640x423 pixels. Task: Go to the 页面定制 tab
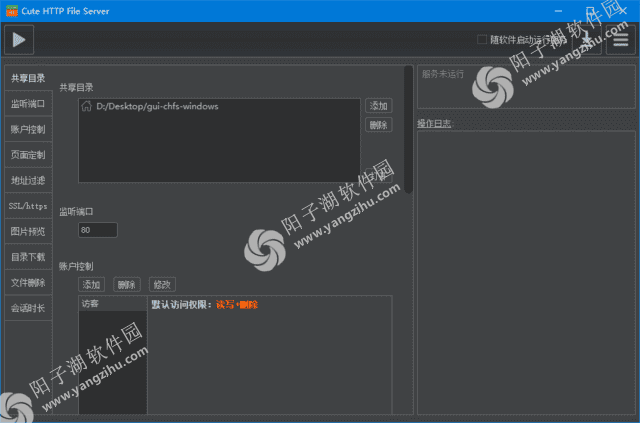coord(28,155)
